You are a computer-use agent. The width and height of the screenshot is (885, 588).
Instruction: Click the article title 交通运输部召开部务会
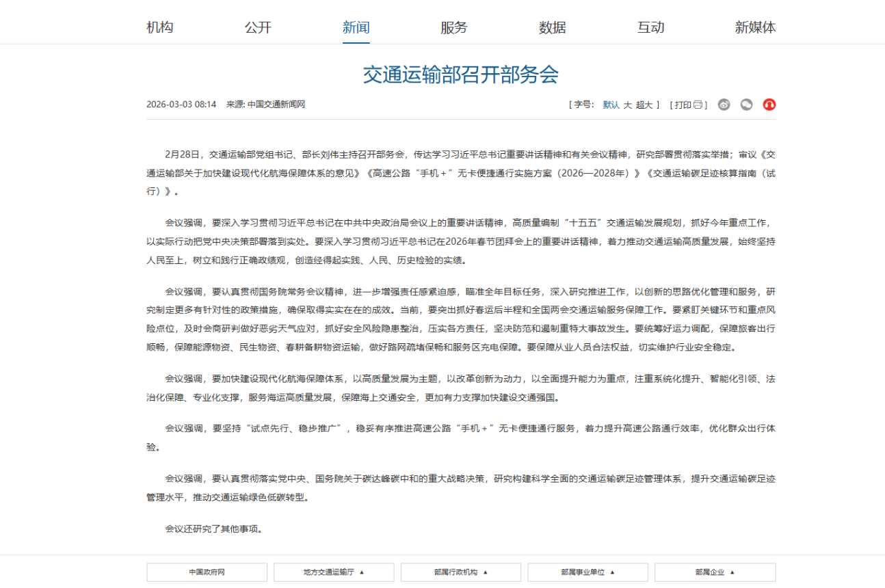pos(461,75)
